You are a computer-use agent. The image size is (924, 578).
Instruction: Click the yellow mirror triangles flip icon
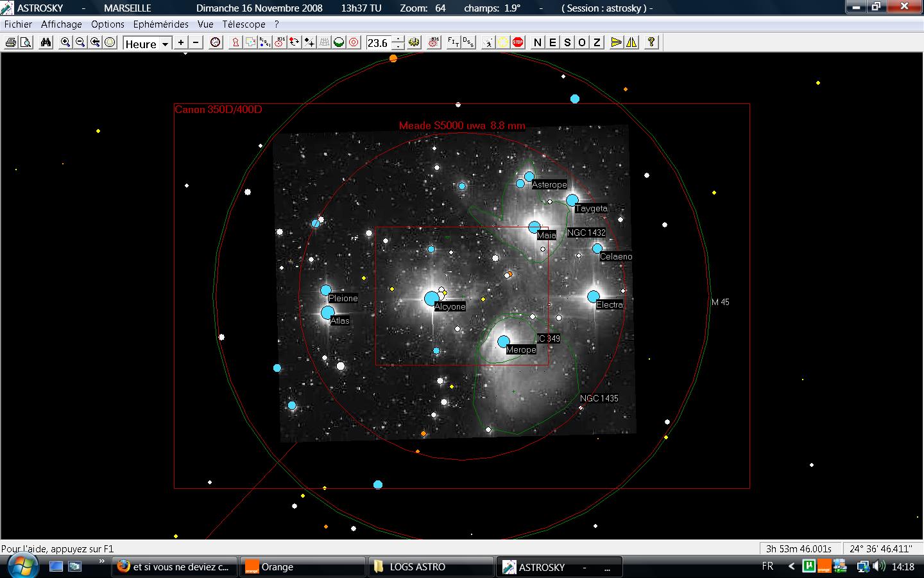coord(631,42)
